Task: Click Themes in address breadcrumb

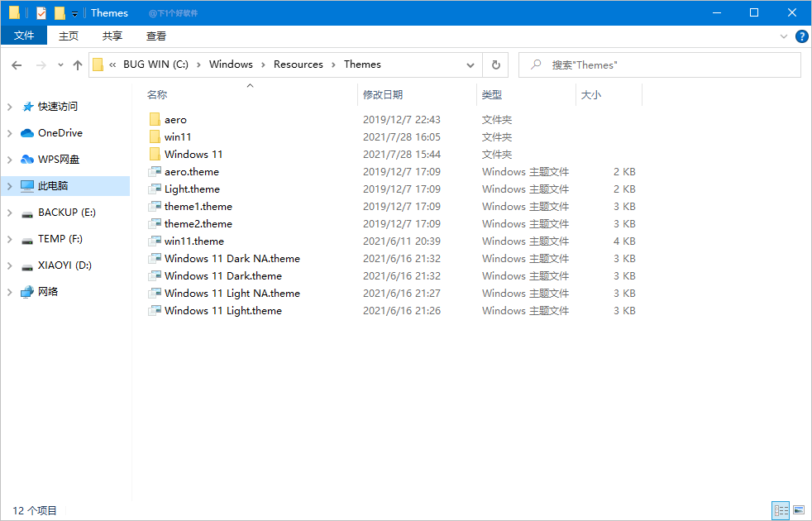Action: (x=362, y=65)
